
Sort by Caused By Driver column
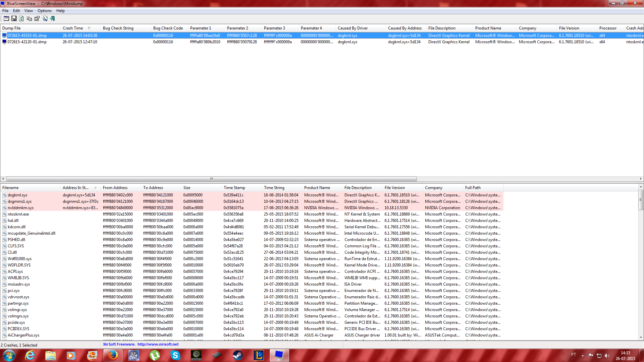coord(361,28)
